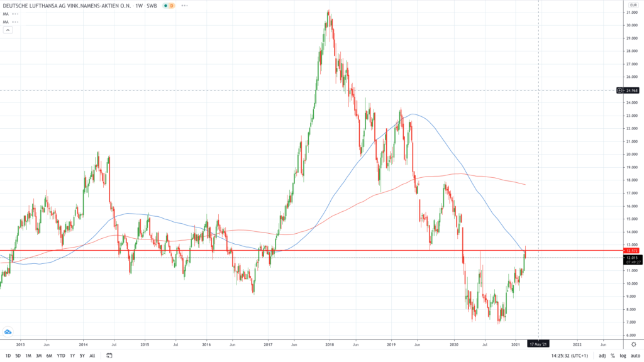Collapse the indicator legend with chevron arrow

[8, 30]
